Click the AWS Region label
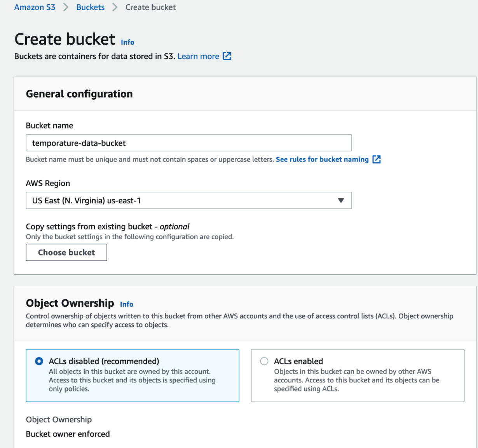The image size is (478, 448). pos(48,183)
